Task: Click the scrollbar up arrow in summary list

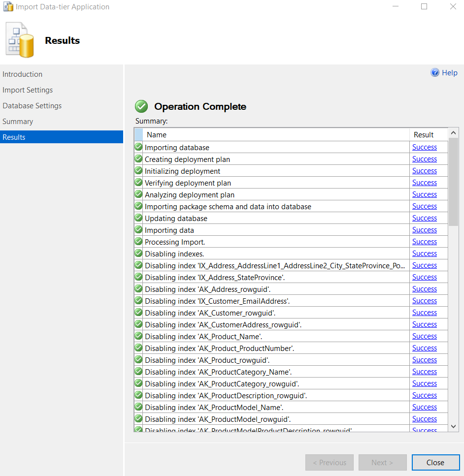Action: point(454,134)
